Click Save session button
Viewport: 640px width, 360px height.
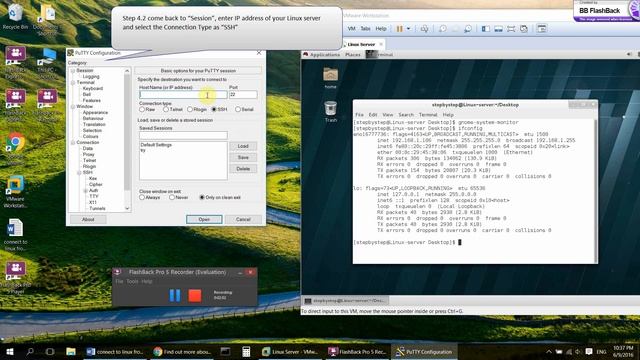tap(243, 158)
